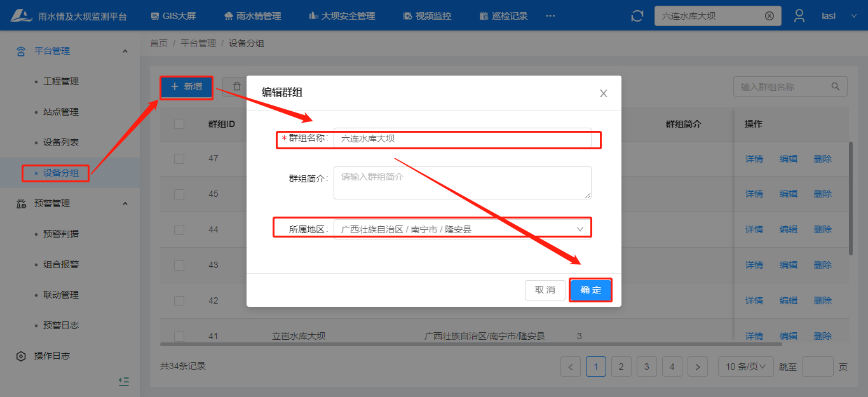
Task: Click the 取消 cancel button
Action: click(x=545, y=290)
